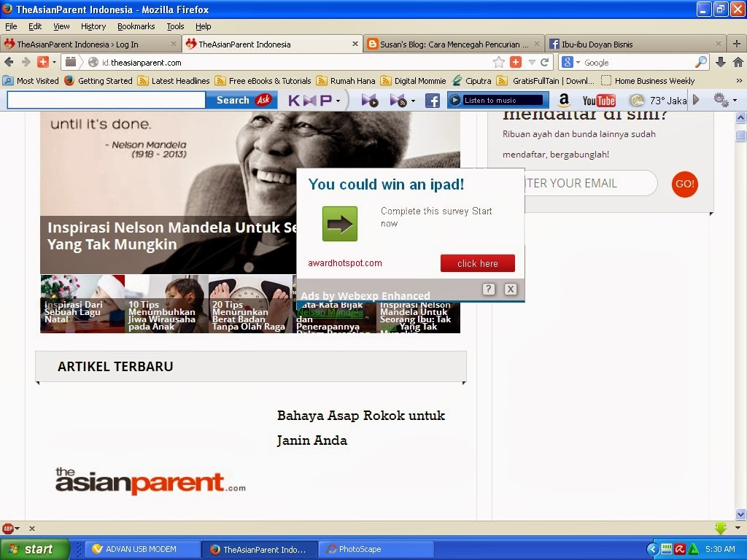Click the Ask toolbar search input field
Screen dimensions: 747x560
coord(107,100)
